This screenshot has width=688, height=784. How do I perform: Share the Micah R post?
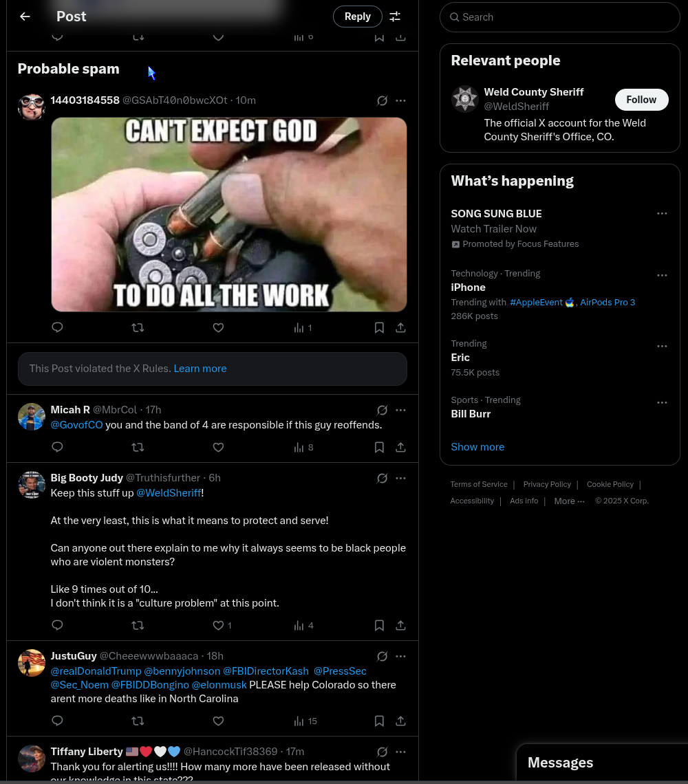click(400, 447)
